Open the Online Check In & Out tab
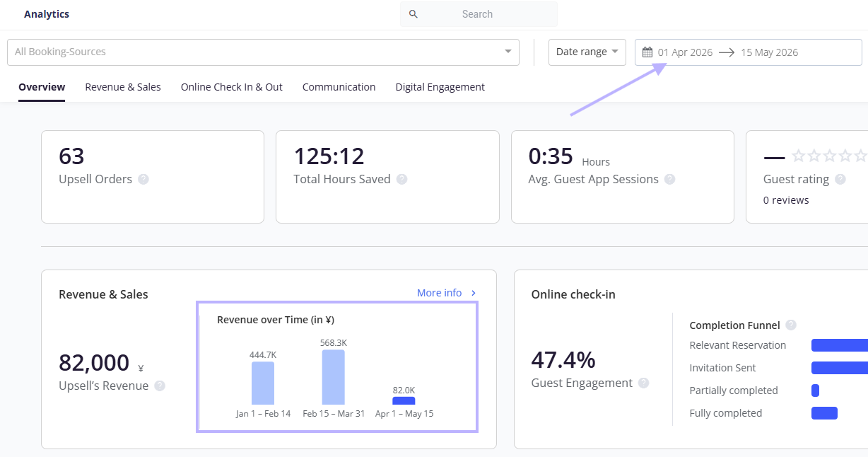This screenshot has width=868, height=457. click(x=232, y=87)
